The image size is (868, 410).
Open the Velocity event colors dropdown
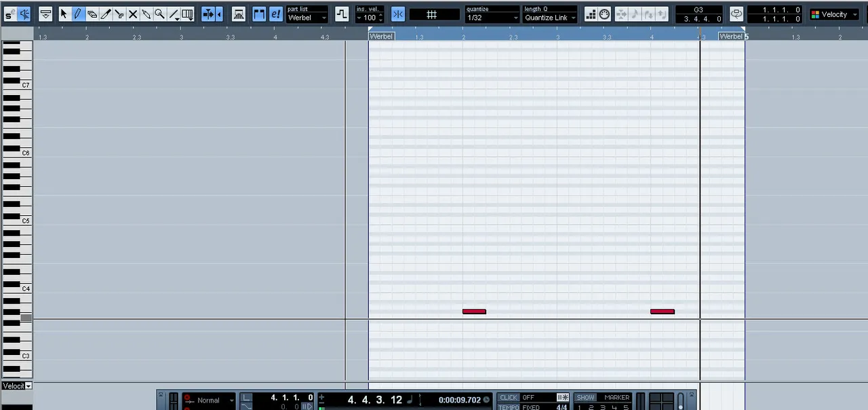(834, 14)
